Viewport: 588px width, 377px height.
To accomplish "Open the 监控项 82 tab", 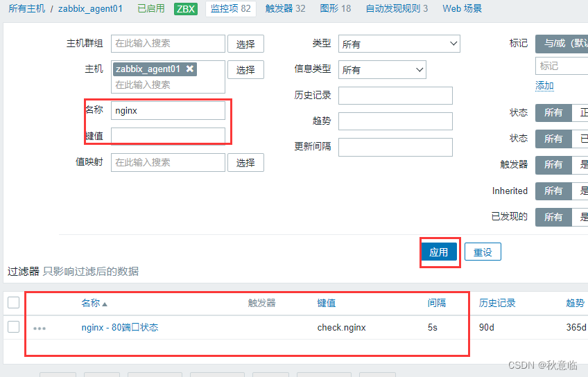I will pyautogui.click(x=231, y=8).
